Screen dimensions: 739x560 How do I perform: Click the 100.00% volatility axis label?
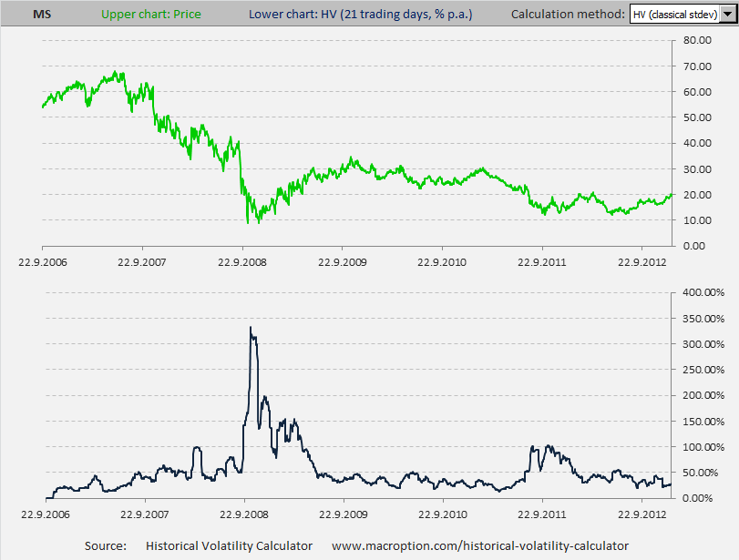[703, 447]
